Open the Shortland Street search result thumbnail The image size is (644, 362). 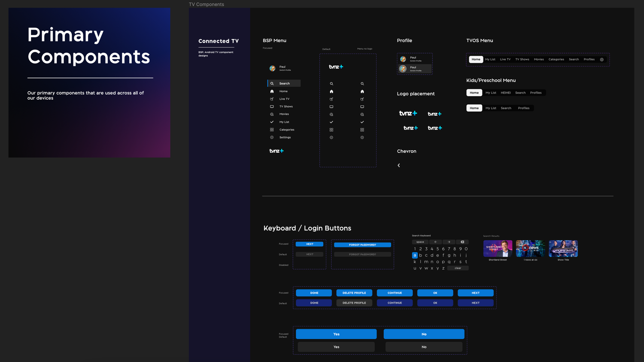point(498,249)
